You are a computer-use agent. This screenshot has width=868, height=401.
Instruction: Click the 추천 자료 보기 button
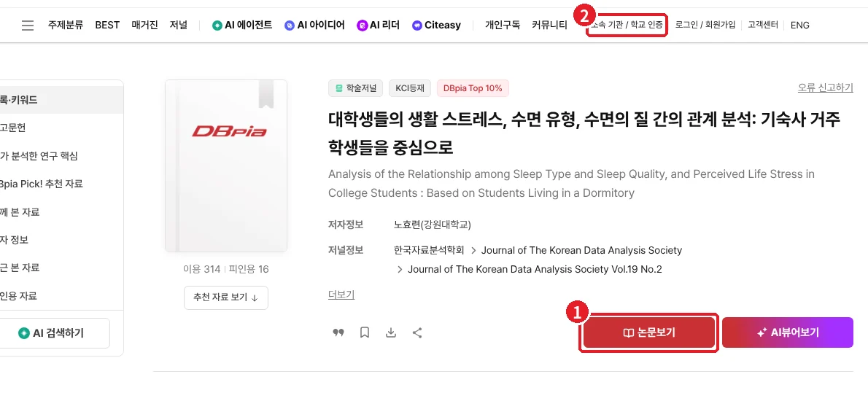[226, 297]
